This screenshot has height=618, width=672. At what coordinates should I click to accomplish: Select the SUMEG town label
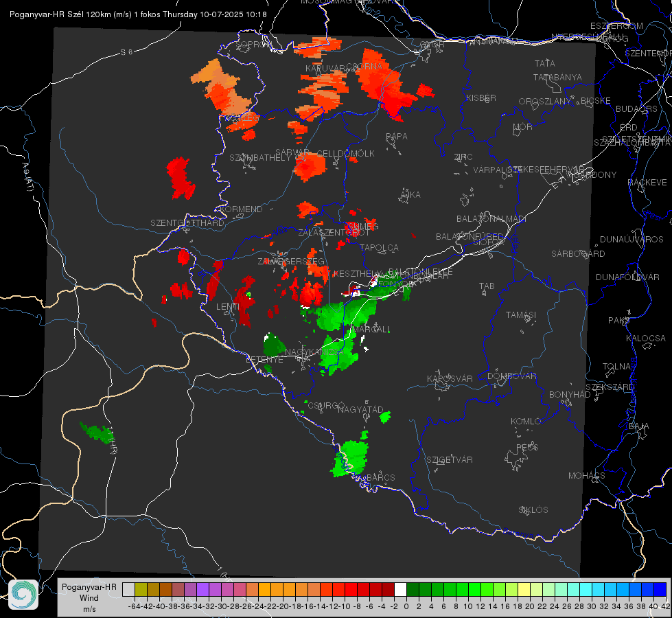pyautogui.click(x=363, y=227)
